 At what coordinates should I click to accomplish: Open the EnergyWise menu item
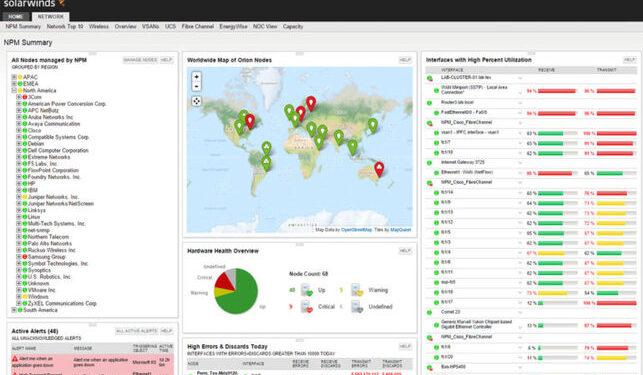coord(233,27)
